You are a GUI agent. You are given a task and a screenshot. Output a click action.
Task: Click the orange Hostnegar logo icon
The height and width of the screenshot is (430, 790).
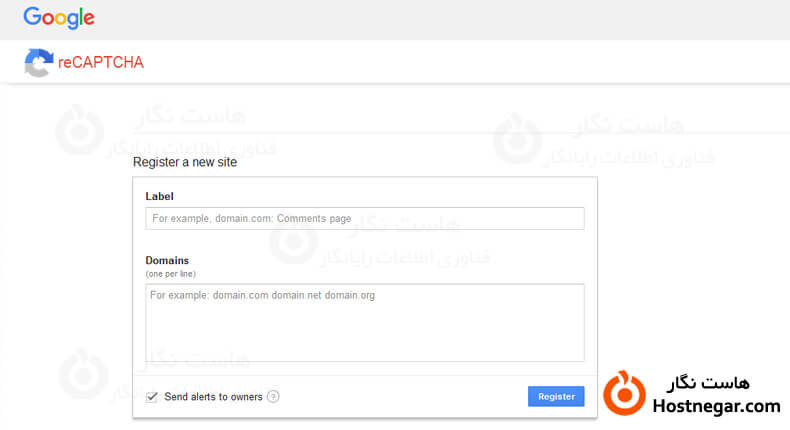(625, 393)
